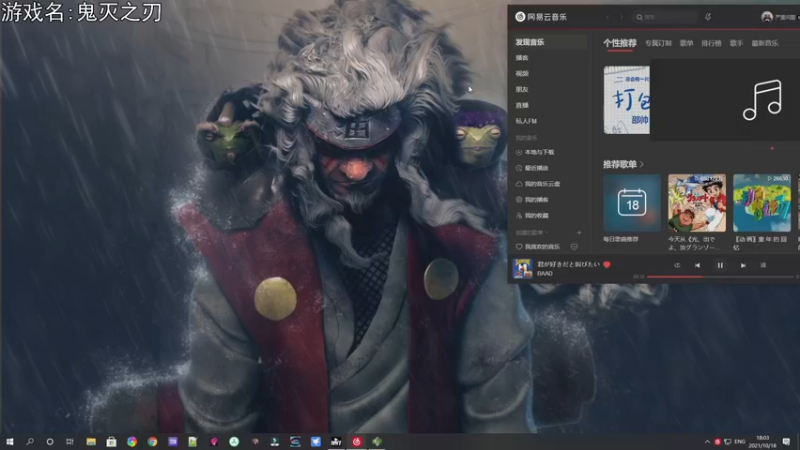Open 我的音乐云盘 cloud disk
Screen dimensions: 800x450
(x=538, y=184)
